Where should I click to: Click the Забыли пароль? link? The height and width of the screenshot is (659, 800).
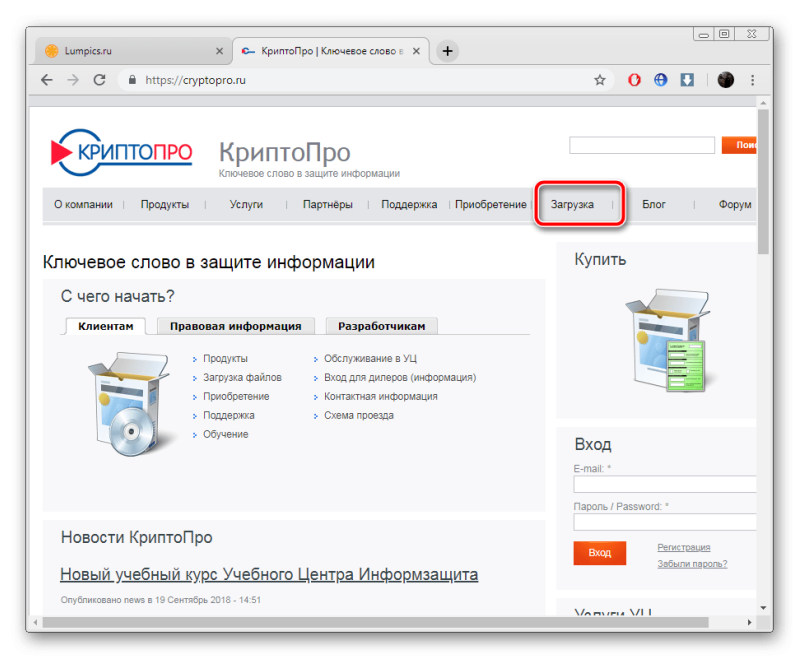click(x=692, y=564)
